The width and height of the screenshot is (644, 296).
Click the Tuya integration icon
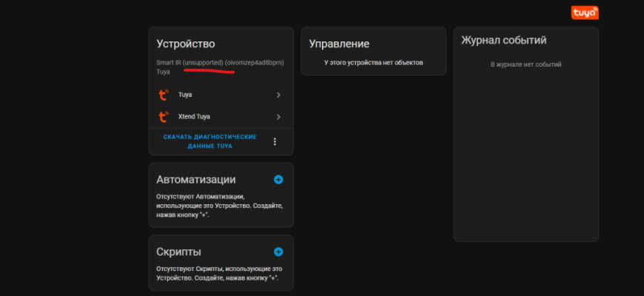(x=164, y=95)
